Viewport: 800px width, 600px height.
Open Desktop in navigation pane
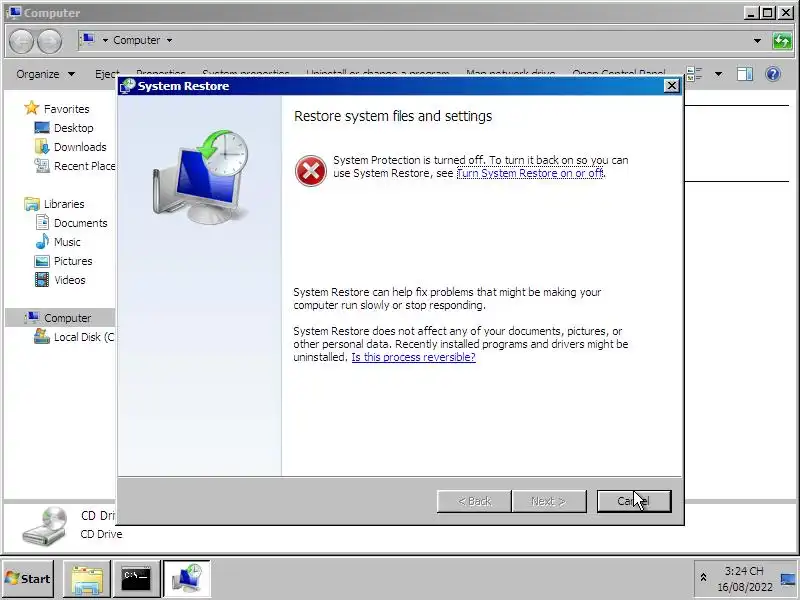[x=73, y=128]
